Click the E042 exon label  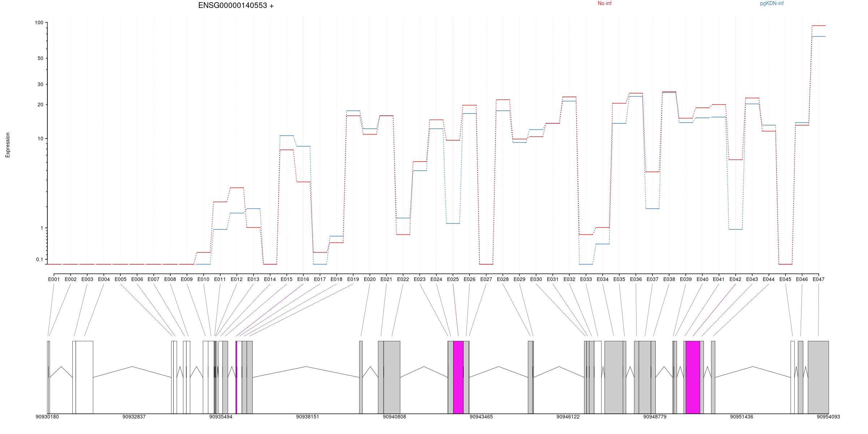[735, 279]
